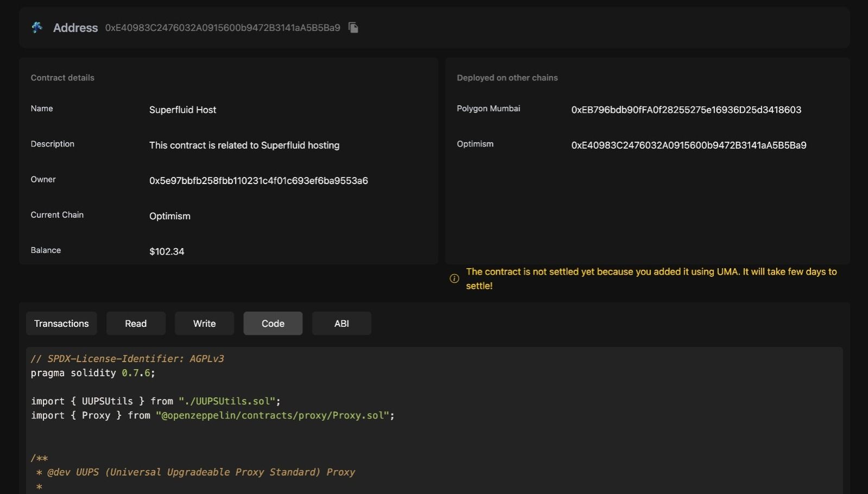Click the blue logo beside Address

click(37, 27)
